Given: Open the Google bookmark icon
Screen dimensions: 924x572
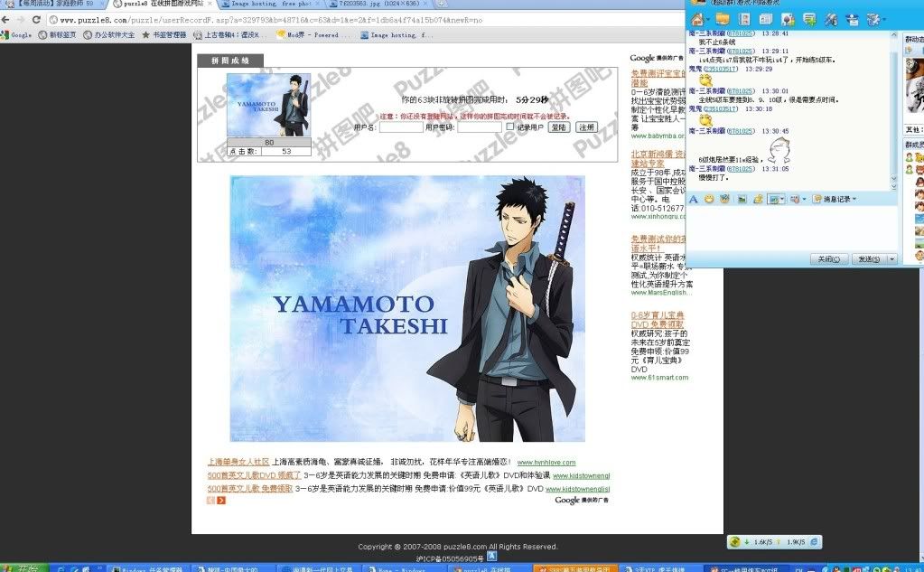Looking at the screenshot, I should [5, 35].
